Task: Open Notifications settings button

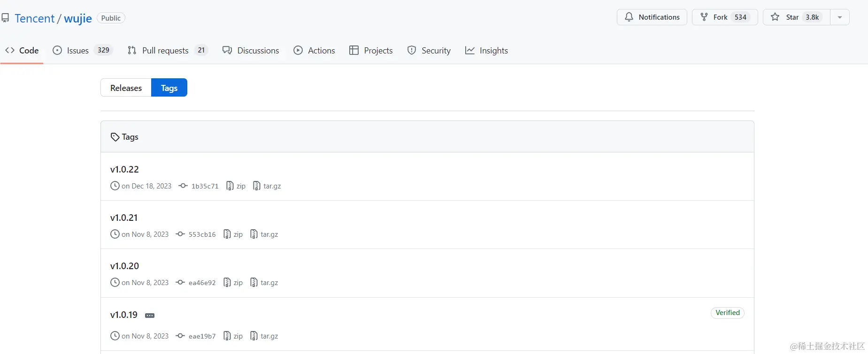Action: (x=652, y=17)
